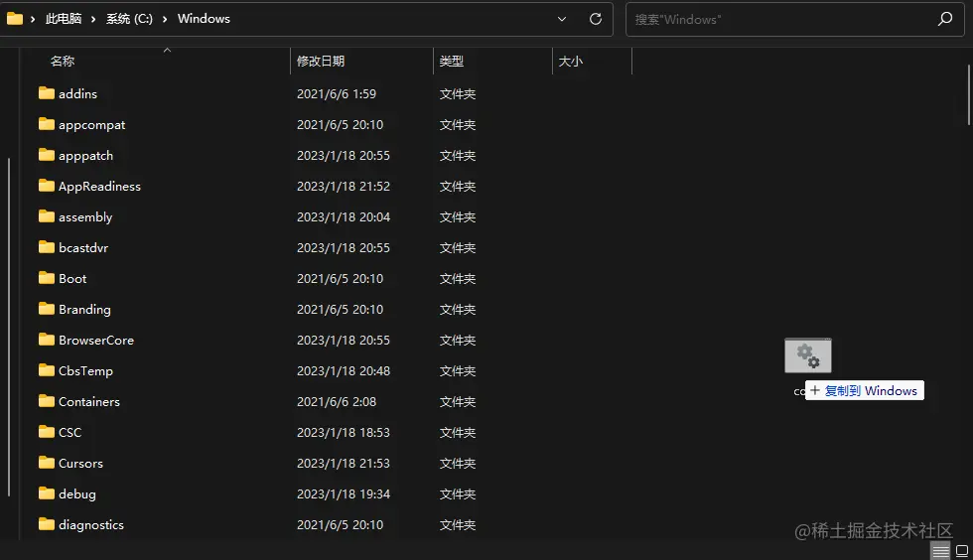
Task: Switch to the large icons view layout
Action: tap(962, 551)
